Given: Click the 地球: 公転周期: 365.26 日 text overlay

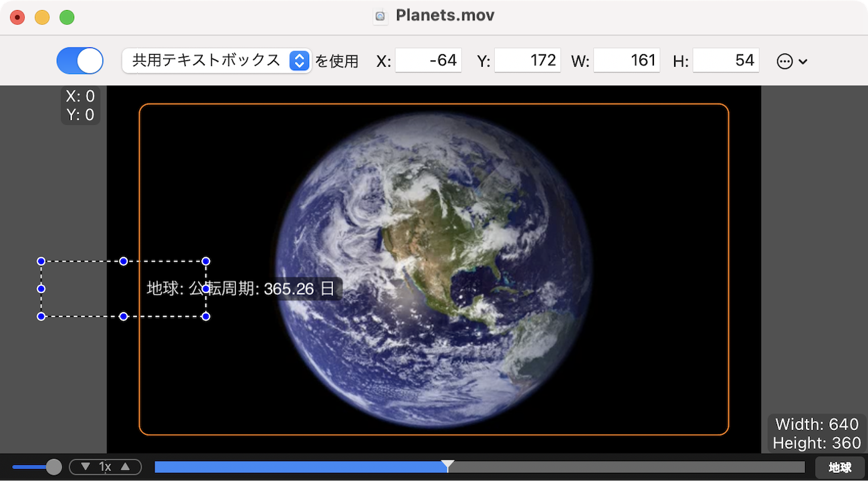Looking at the screenshot, I should [x=241, y=289].
